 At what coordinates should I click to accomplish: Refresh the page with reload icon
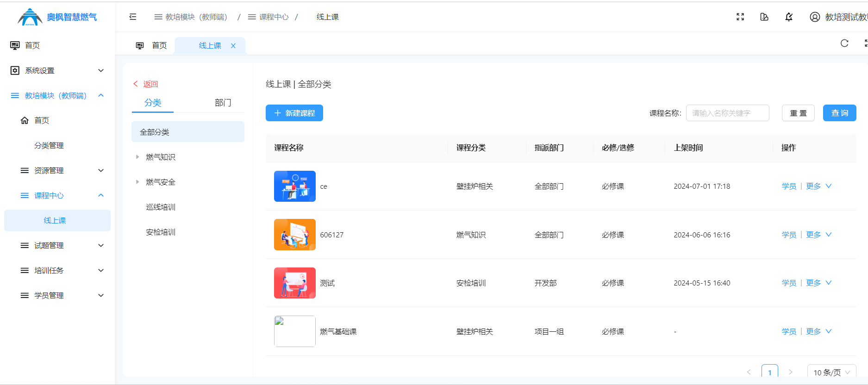pos(844,43)
